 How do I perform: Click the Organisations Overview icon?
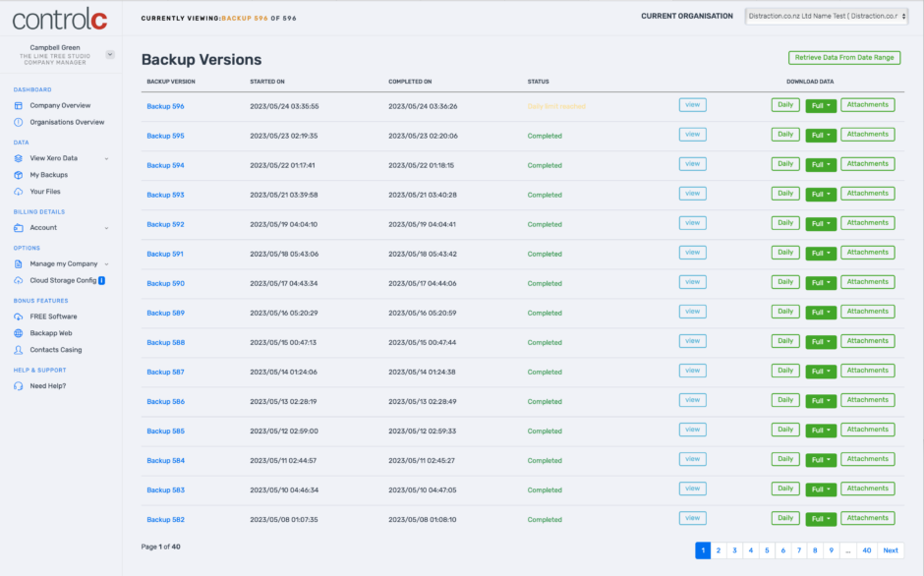point(19,122)
